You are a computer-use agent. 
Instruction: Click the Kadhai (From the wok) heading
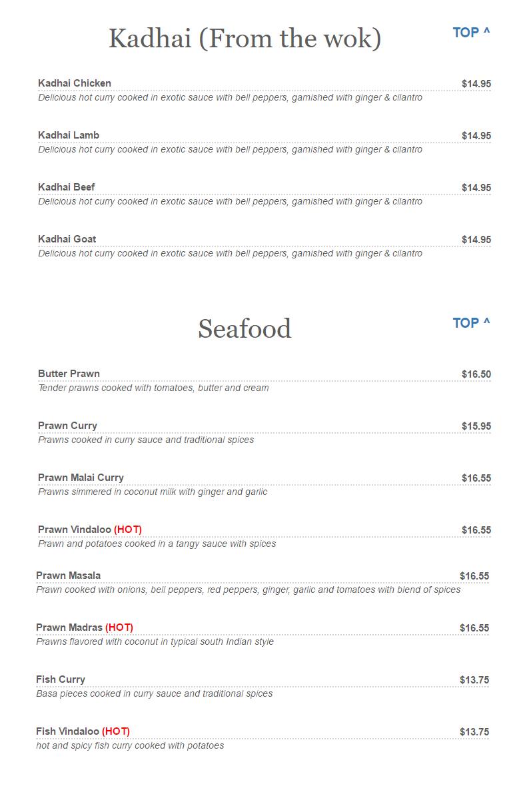pos(245,39)
